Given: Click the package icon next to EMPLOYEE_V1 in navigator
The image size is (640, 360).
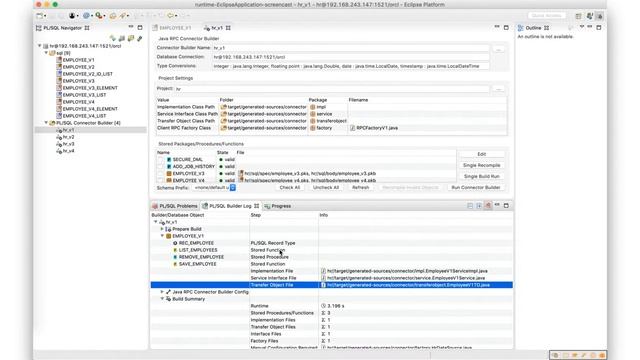Looking at the screenshot, I should pos(59,60).
